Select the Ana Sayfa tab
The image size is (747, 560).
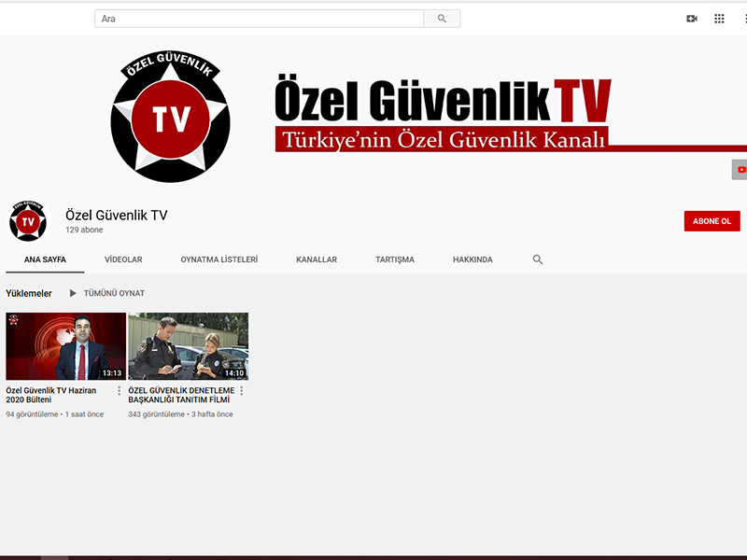pos(45,259)
